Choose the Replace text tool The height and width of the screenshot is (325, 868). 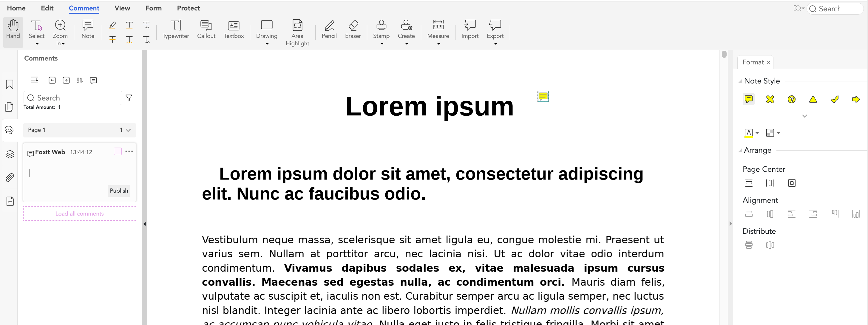[146, 25]
